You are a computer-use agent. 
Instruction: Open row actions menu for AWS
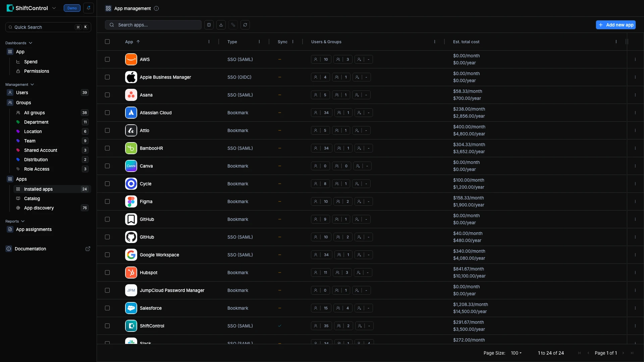[x=635, y=59]
